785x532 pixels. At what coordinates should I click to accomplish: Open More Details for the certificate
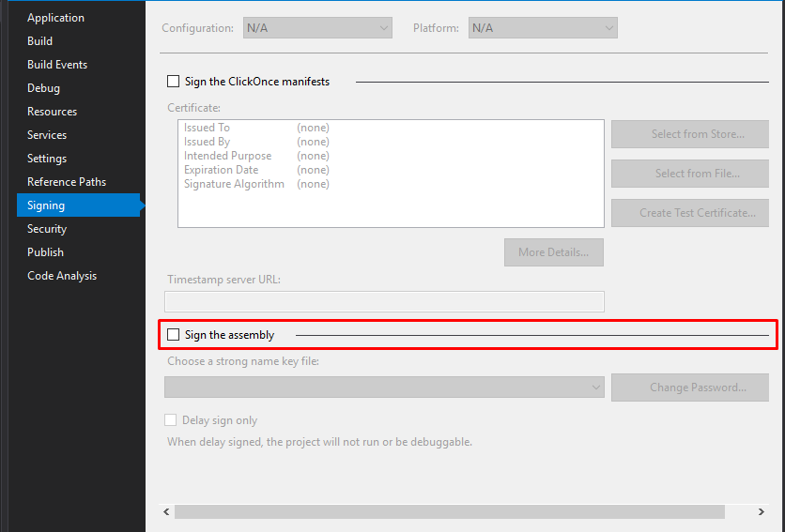click(554, 252)
